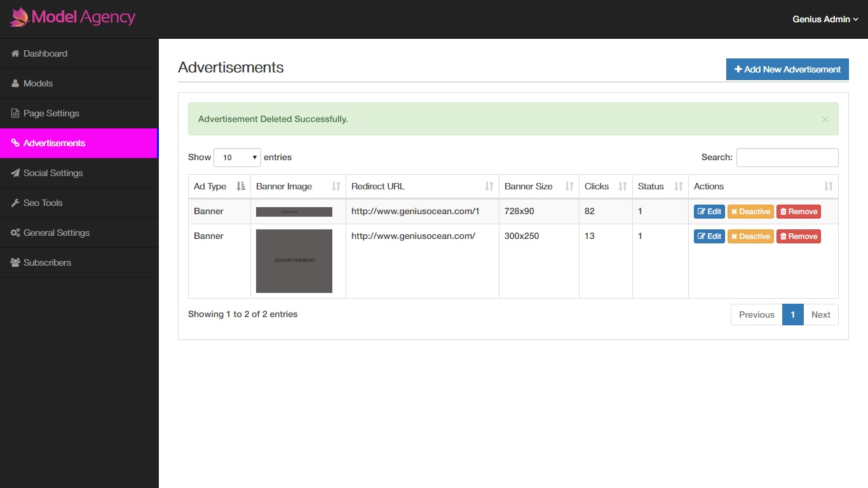Viewport: 868px width, 488px height.
Task: Click the Page Settings document icon
Action: [14, 113]
